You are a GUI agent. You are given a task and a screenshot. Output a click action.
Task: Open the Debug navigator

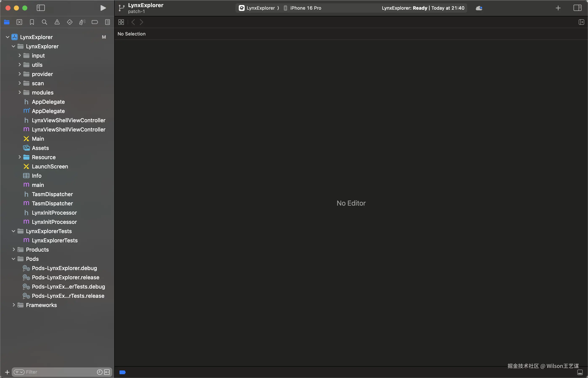click(x=82, y=22)
